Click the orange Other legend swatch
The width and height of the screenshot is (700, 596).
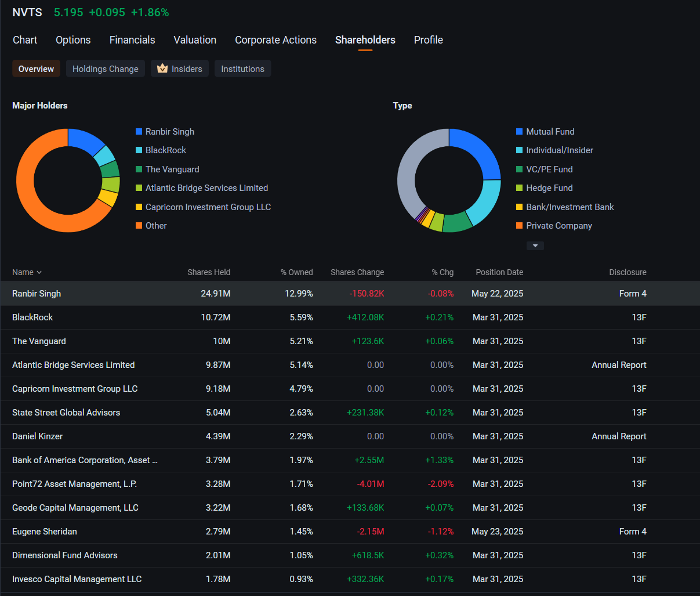pyautogui.click(x=139, y=226)
